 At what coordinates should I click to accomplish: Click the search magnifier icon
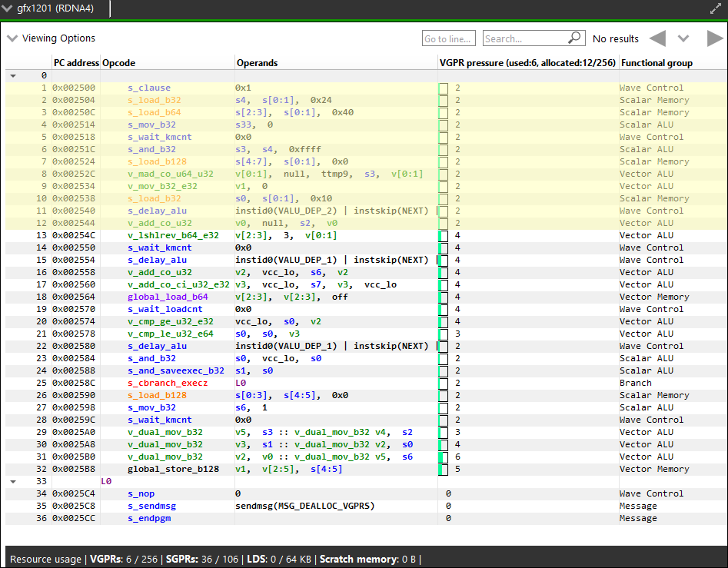pyautogui.click(x=575, y=38)
